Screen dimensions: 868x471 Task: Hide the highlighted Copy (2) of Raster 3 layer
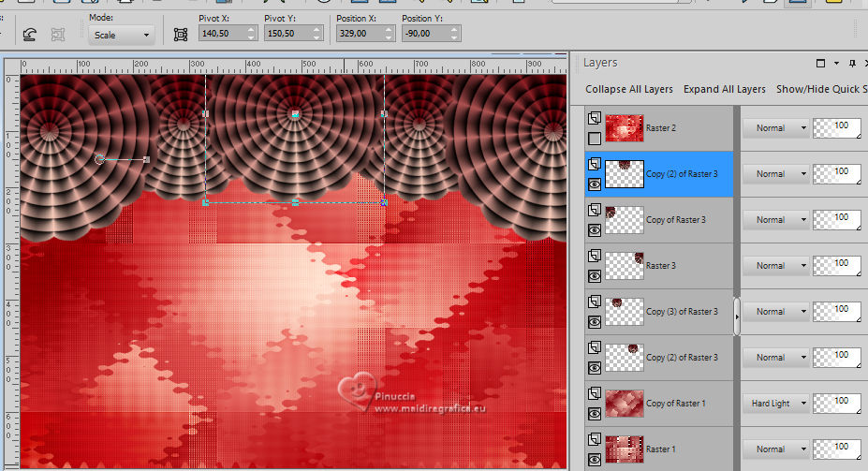595,184
